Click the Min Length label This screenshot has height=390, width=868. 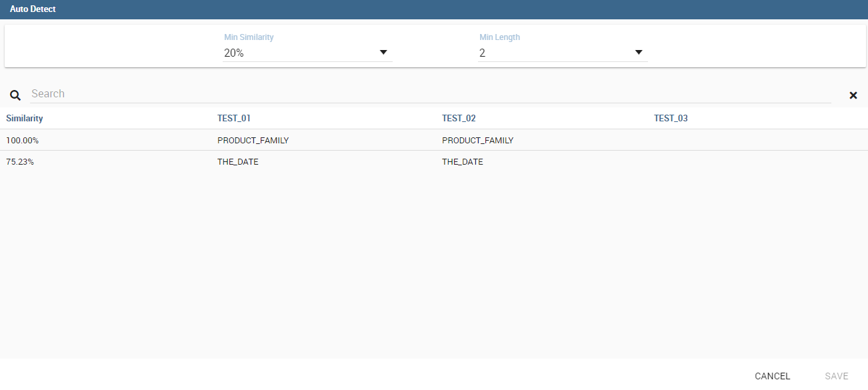[x=499, y=37]
